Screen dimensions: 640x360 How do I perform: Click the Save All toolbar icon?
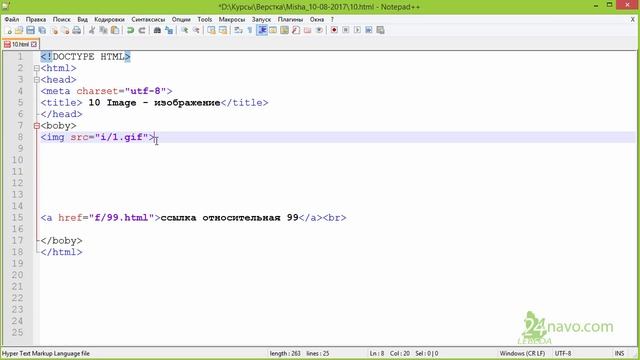[x=42, y=30]
